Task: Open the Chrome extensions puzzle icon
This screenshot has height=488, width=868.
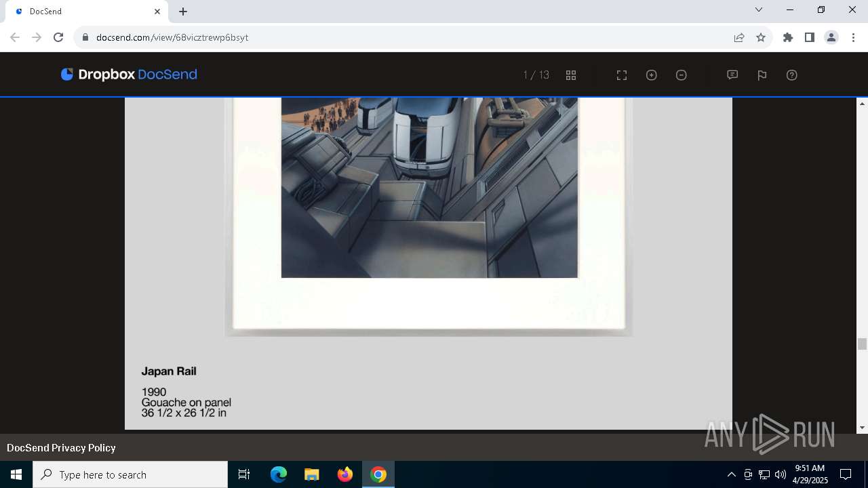Action: point(788,37)
